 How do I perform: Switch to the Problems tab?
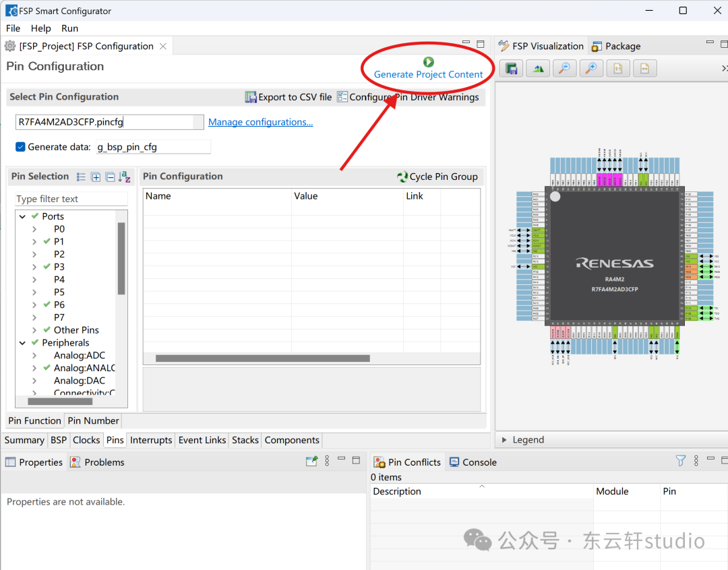(x=98, y=462)
